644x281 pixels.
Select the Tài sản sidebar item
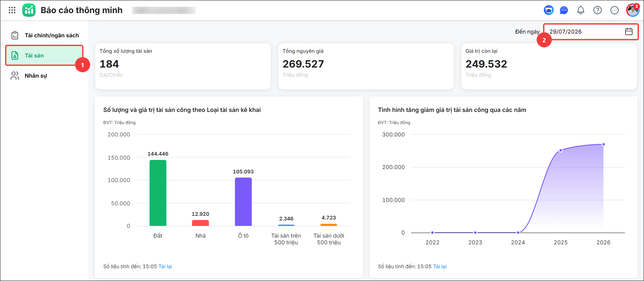point(44,55)
